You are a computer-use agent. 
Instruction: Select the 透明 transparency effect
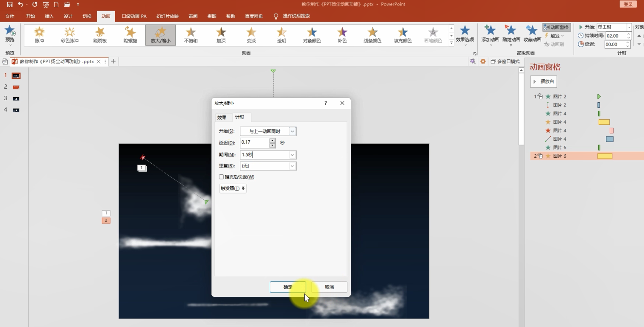(281, 35)
